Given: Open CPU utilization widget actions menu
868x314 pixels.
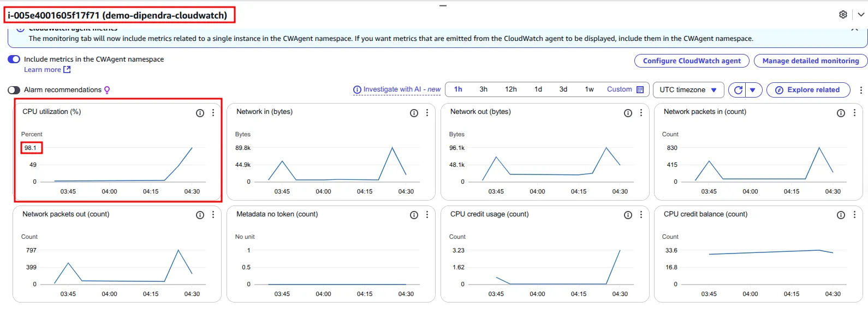Looking at the screenshot, I should point(213,113).
